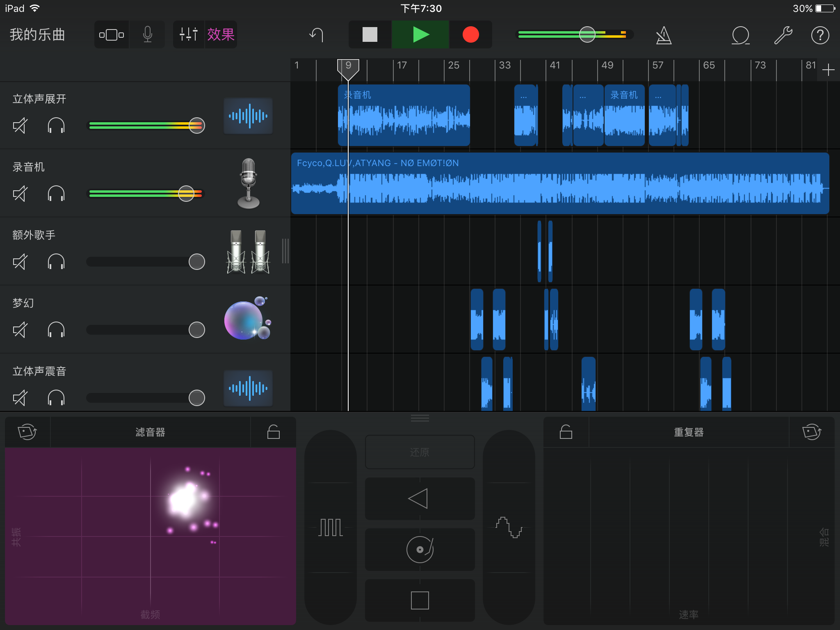840x630 pixels.
Task: Mute the 立体声展开 track
Action: point(20,126)
